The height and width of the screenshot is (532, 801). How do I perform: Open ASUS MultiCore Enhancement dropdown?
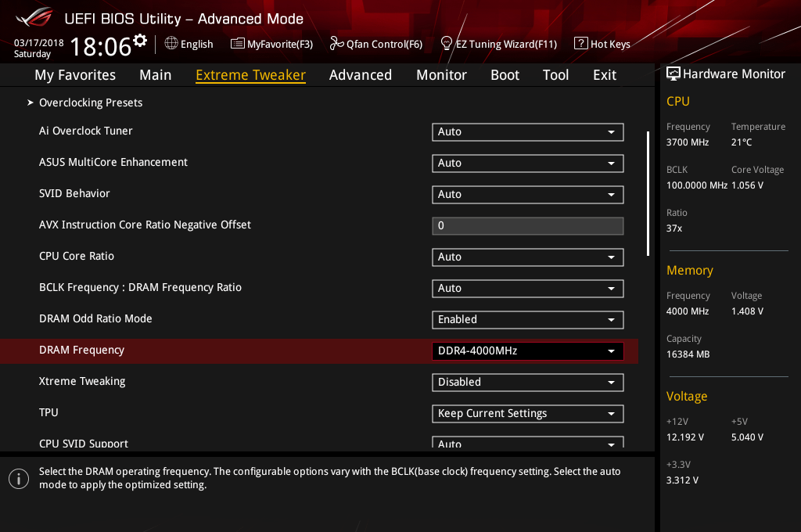coord(528,163)
